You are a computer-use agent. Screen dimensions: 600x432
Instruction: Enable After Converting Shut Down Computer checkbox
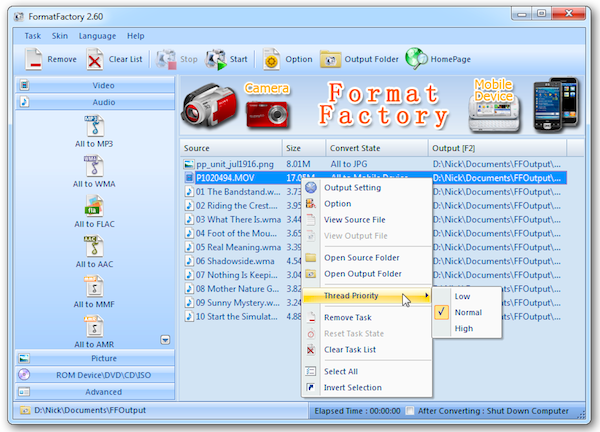tap(410, 411)
